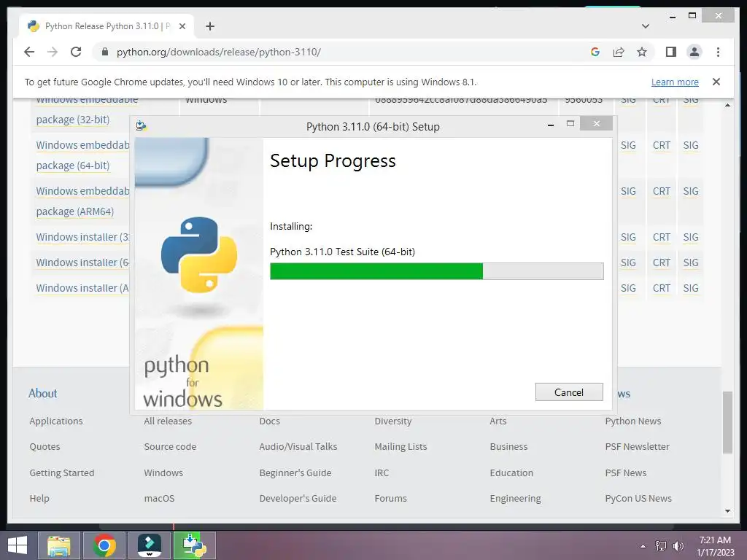Open CRT link in ARM64 embeddable row
747x560 pixels.
click(x=661, y=191)
